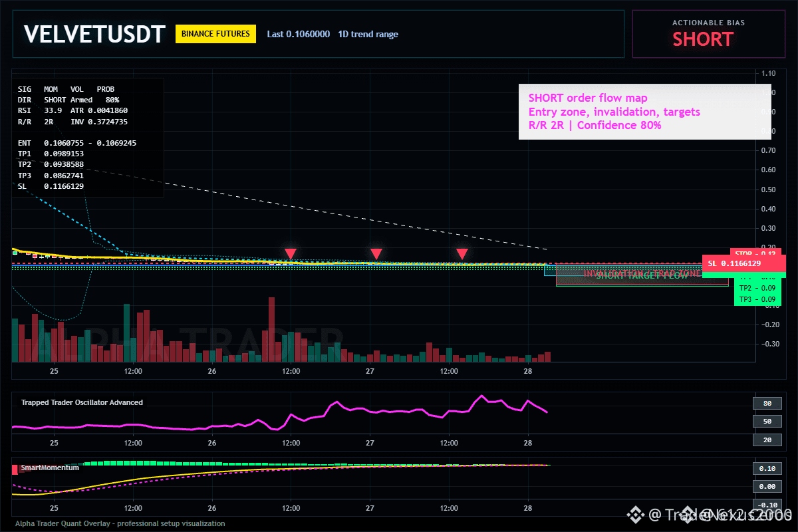Click ATR 0.0041860 in stats panel
The image size is (798, 532).
pyautogui.click(x=99, y=110)
